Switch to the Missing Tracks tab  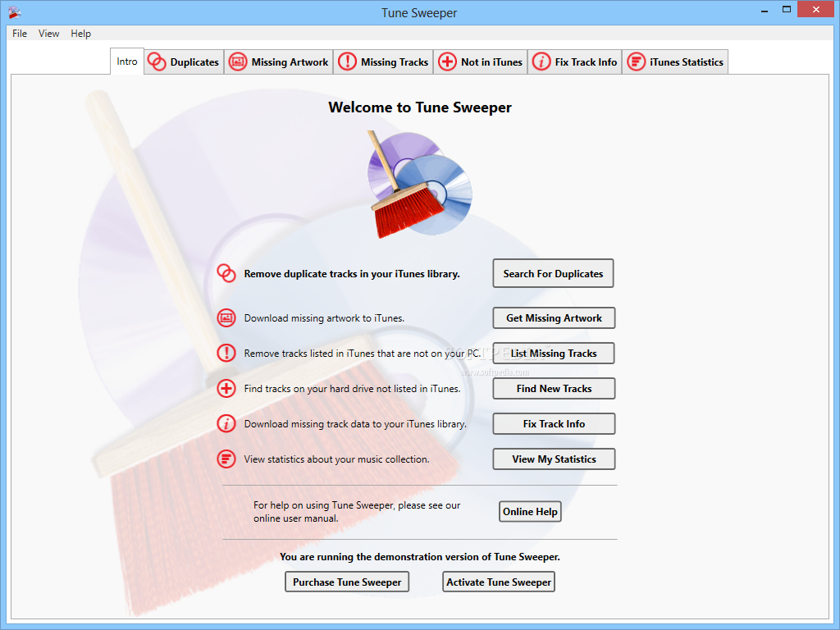tap(384, 62)
